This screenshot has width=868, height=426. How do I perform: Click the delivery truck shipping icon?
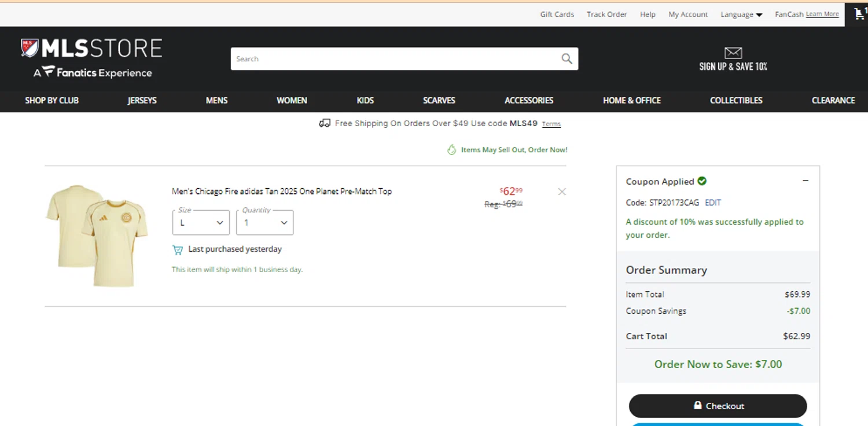325,123
